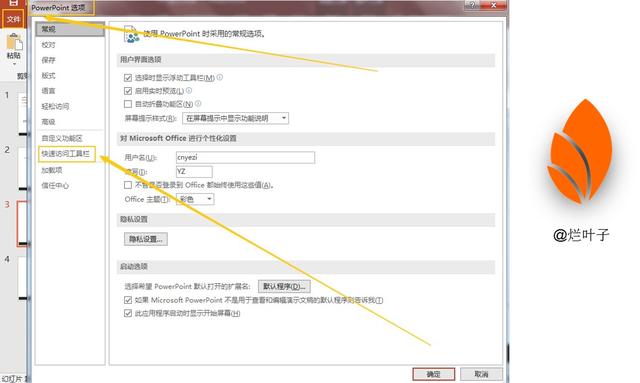Toggle default program notification checkbox
The height and width of the screenshot is (383, 640).
point(128,300)
